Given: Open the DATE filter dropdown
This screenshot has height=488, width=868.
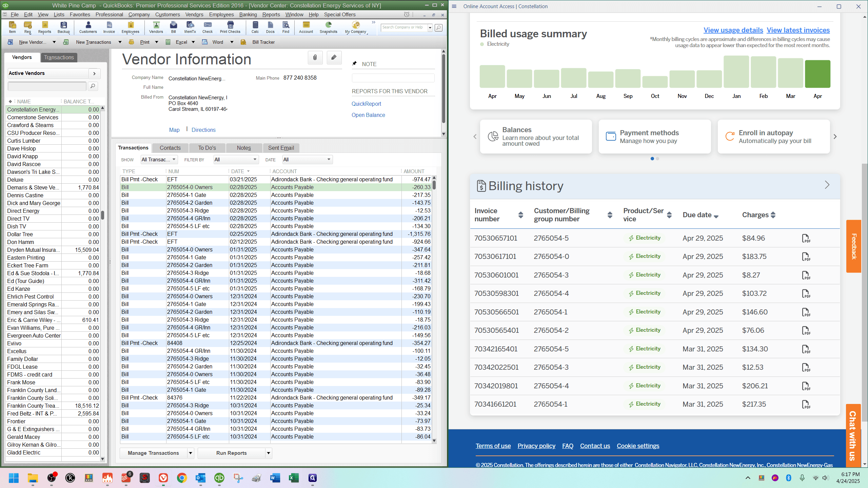Looking at the screenshot, I should (307, 160).
